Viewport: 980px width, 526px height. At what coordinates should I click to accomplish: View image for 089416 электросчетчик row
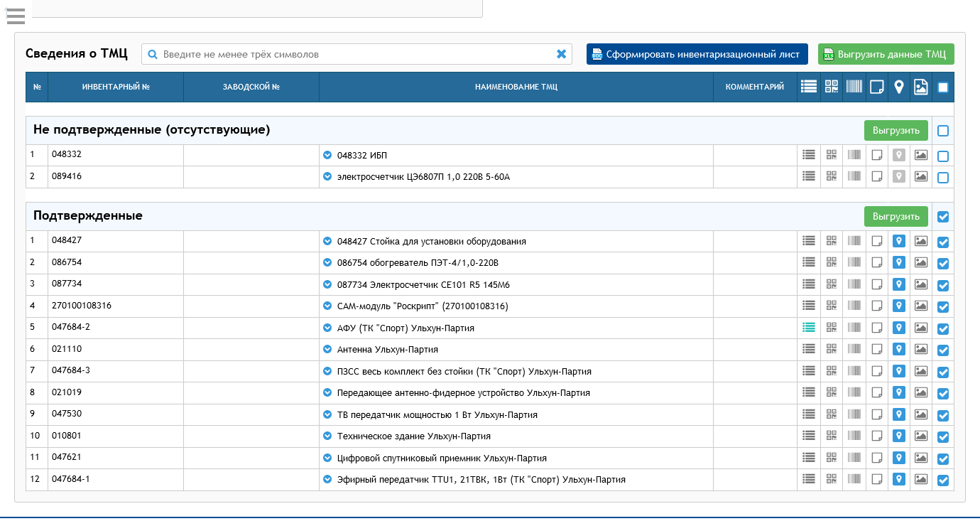(x=921, y=176)
